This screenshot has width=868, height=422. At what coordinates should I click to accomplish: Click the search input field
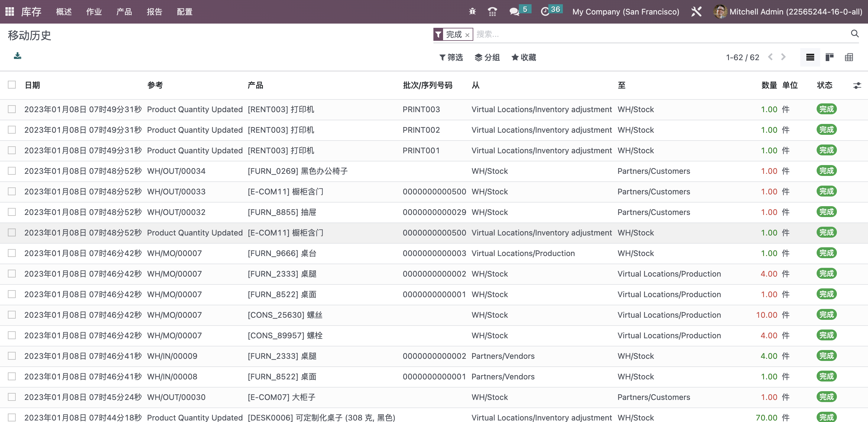(660, 34)
